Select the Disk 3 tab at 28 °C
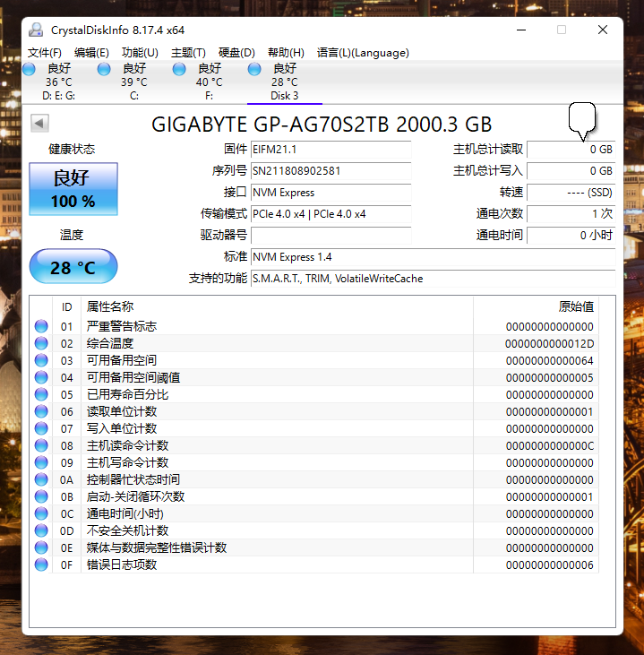 285,82
